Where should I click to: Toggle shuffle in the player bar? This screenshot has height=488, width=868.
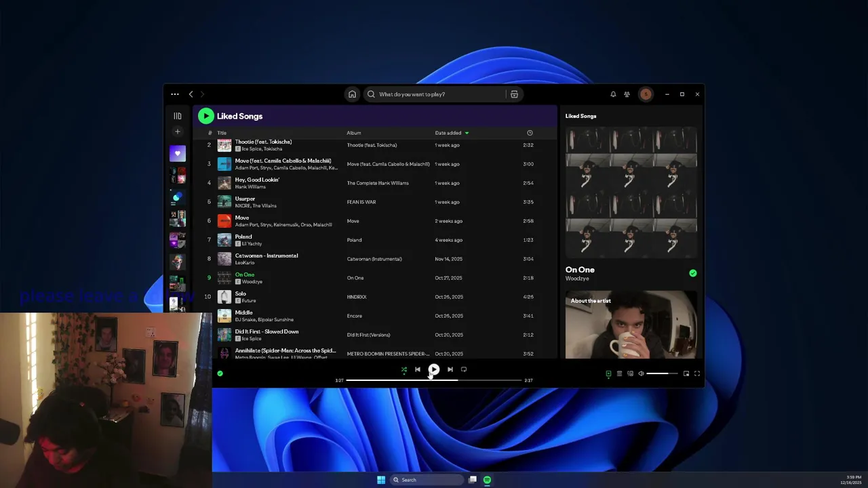[404, 369]
